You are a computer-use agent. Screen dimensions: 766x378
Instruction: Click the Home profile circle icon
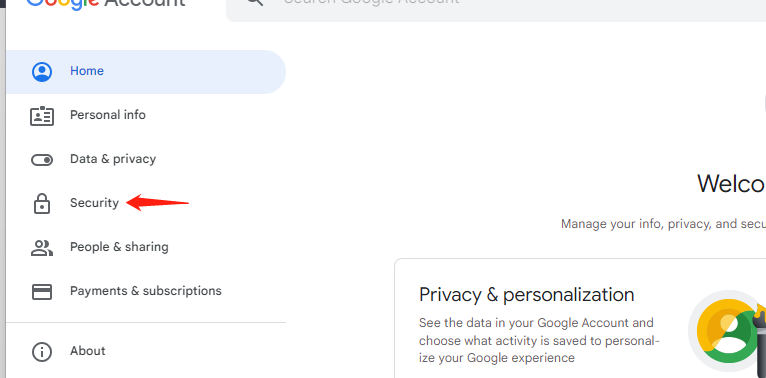pos(42,71)
